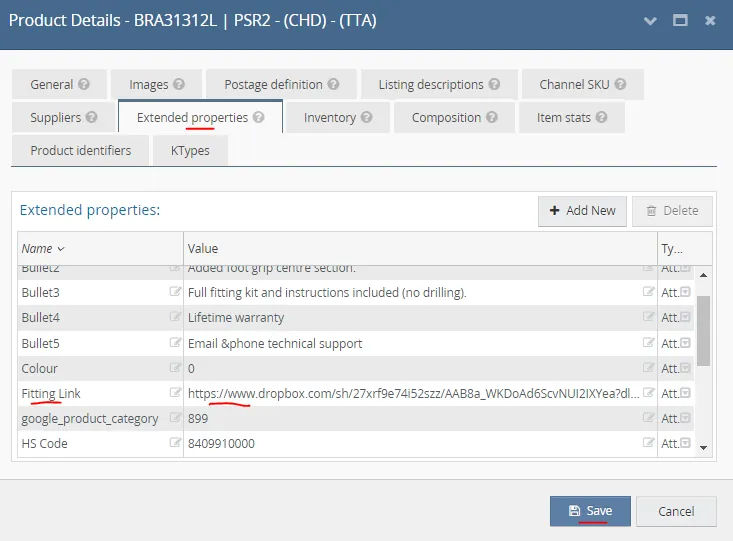
Task: Edit google_product_category name with pencil icon
Action: (175, 417)
